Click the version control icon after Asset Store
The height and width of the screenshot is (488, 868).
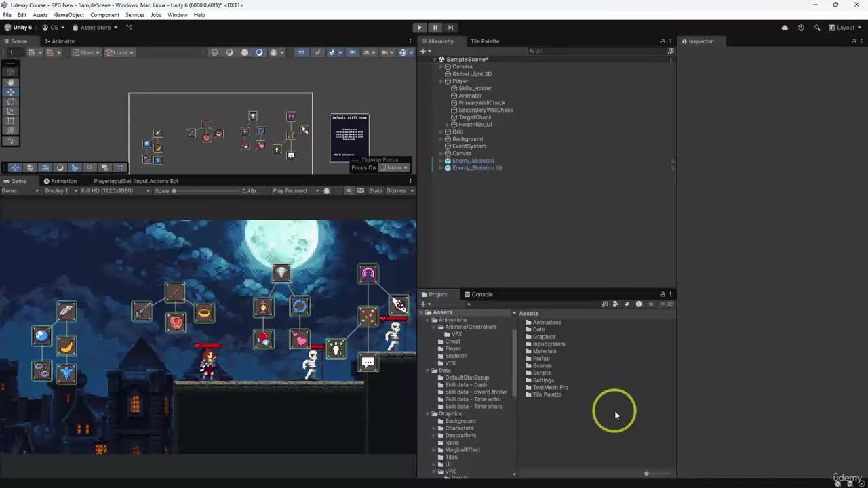[130, 28]
